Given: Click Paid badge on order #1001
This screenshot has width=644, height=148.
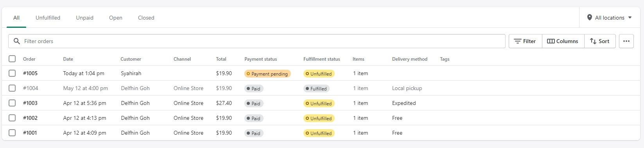Looking at the screenshot, I should pyautogui.click(x=254, y=133).
